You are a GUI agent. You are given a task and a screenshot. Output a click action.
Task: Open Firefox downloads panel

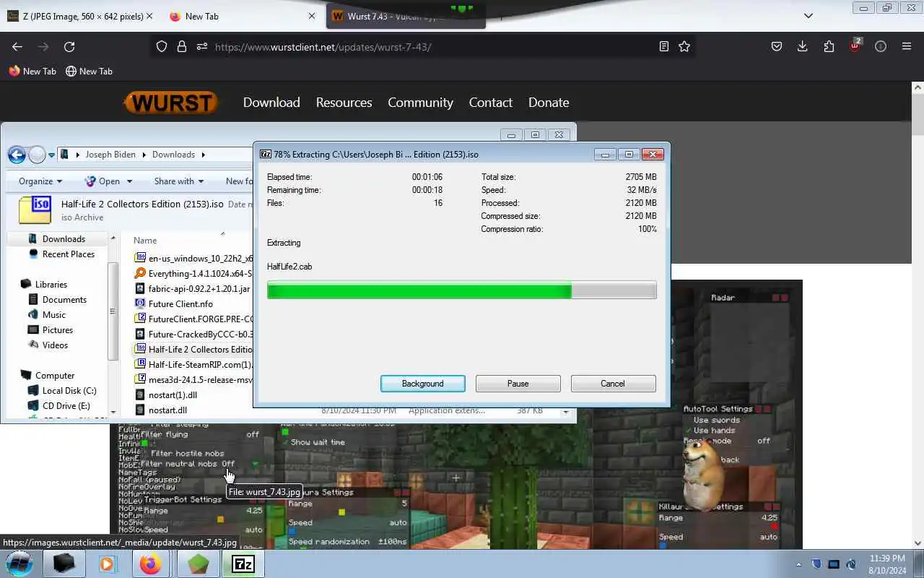pyautogui.click(x=803, y=46)
